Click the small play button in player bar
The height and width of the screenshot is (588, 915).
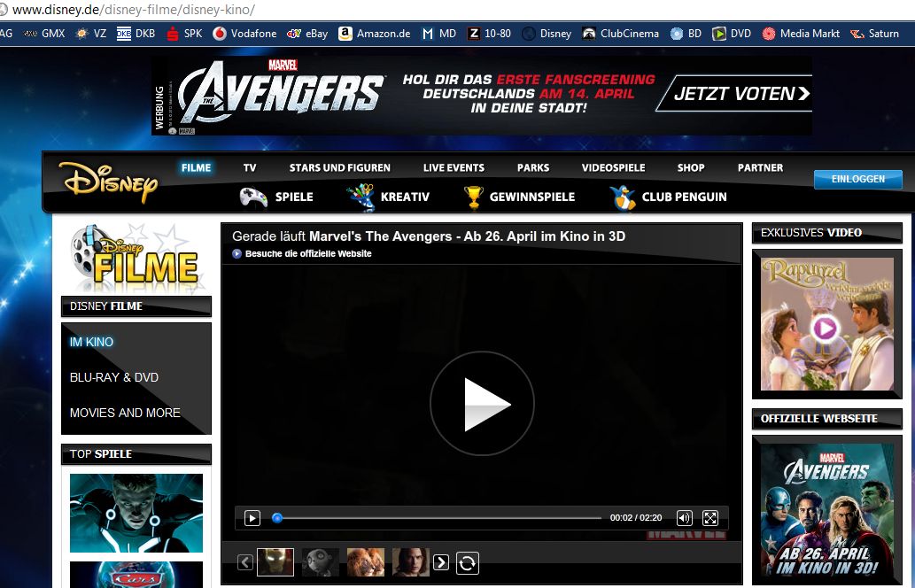[252, 518]
